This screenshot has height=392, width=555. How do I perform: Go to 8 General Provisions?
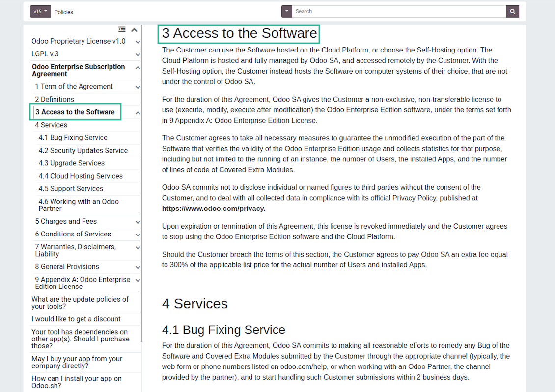[x=67, y=266]
